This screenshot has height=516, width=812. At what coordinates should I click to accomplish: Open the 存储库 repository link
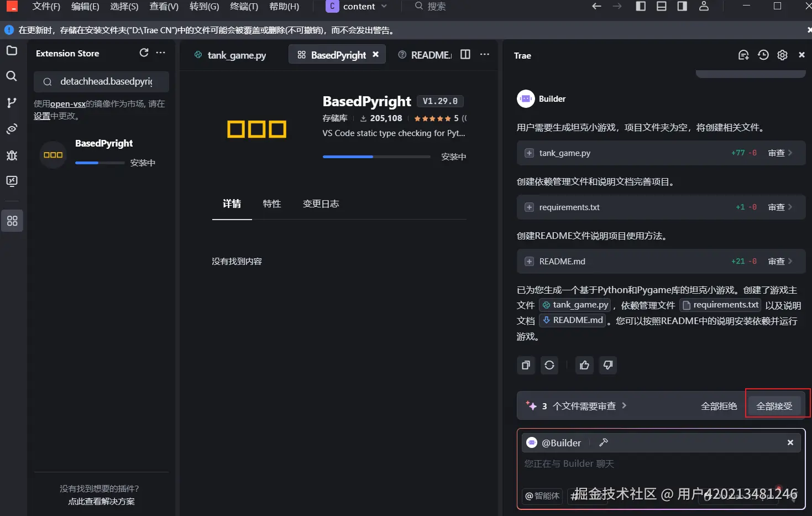point(335,118)
